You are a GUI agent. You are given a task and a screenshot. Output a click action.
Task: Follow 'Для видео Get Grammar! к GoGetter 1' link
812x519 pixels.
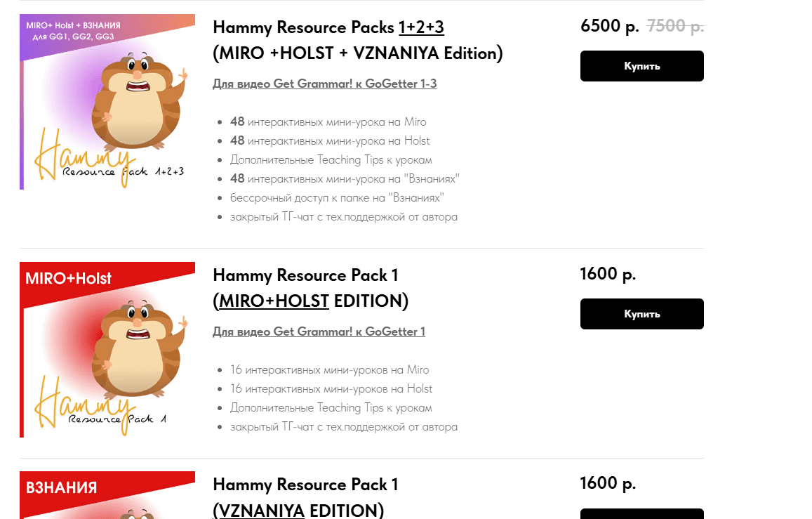pos(319,331)
